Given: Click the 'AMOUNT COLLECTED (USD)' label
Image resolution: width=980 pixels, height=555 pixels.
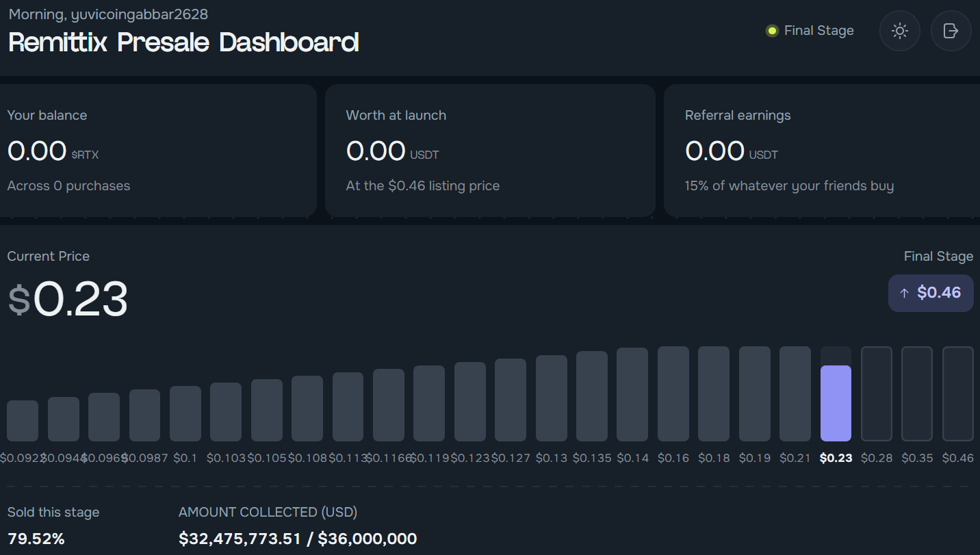Looking at the screenshot, I should [x=268, y=513].
